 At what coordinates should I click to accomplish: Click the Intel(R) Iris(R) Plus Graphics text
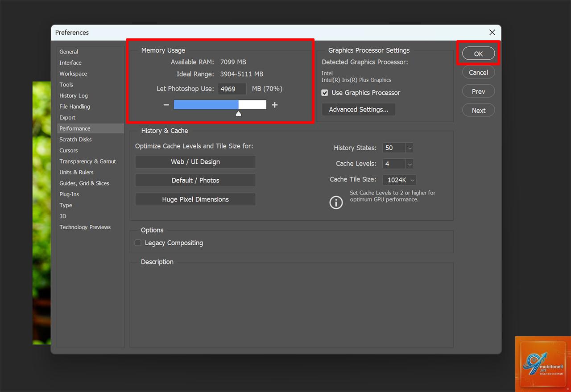pos(356,80)
